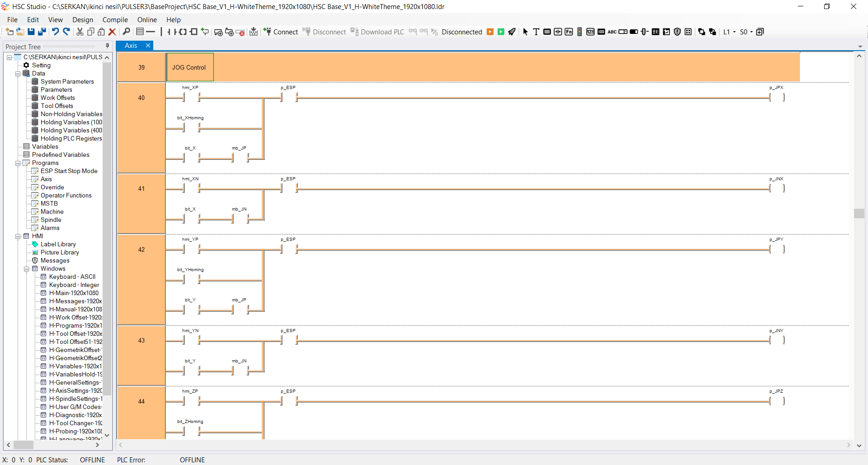This screenshot has height=465, width=868.
Task: Open the Help menu
Action: (x=173, y=19)
